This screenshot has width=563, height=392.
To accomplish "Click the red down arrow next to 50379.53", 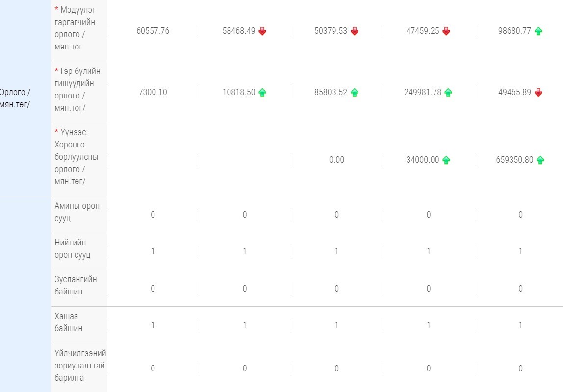I will (x=355, y=31).
